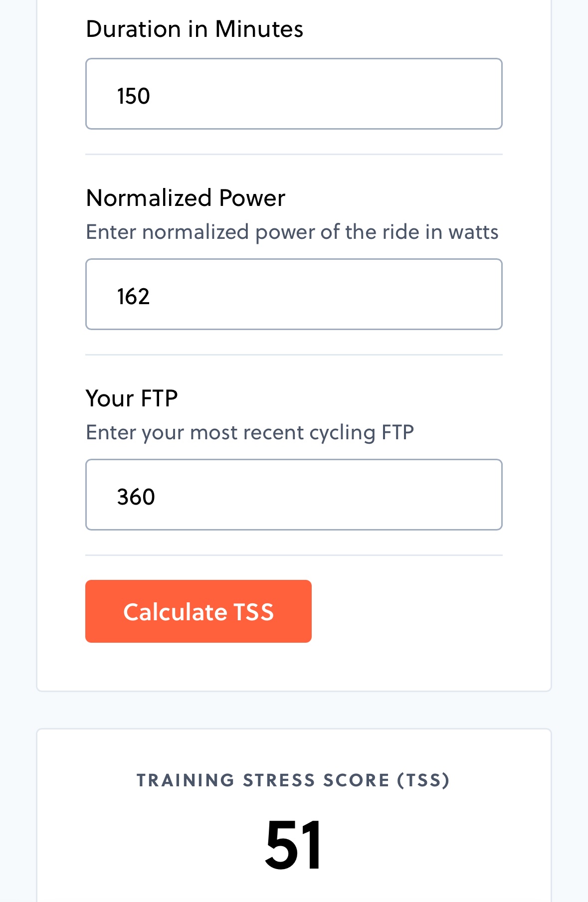The image size is (588, 902).
Task: Click the divider below the Duration field
Action: tap(294, 155)
